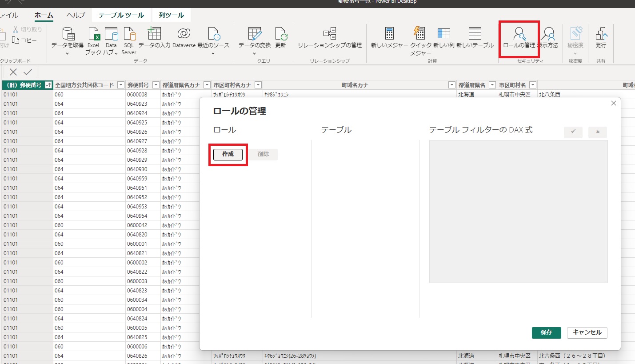Screen dimensions: 635x364
Task: Click the 発行 publish icon
Action: point(601,34)
